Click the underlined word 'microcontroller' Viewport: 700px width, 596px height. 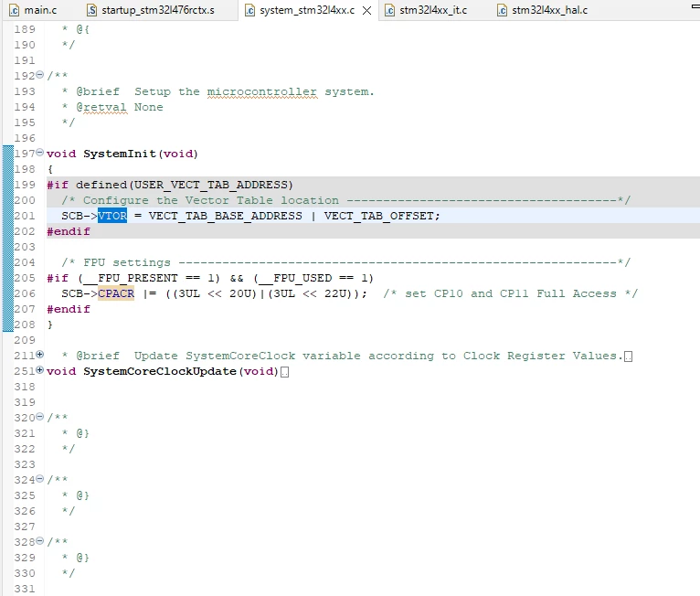262,91
